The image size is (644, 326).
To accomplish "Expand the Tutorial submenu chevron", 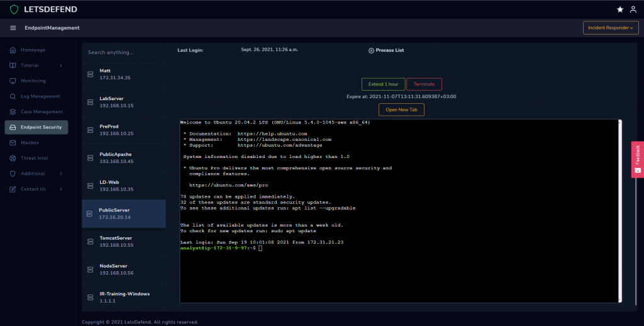I will pos(61,65).
